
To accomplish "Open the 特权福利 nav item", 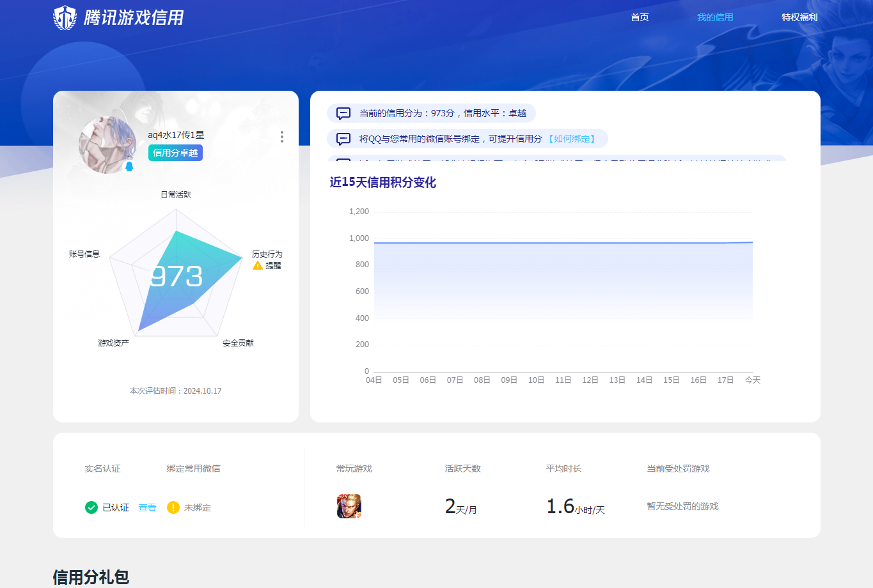I will [x=799, y=17].
